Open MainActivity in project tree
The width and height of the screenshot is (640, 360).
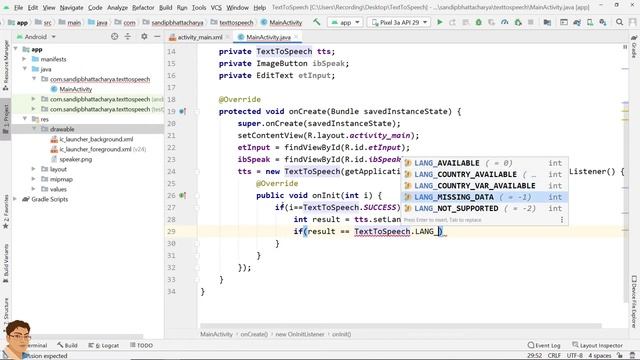click(75, 89)
